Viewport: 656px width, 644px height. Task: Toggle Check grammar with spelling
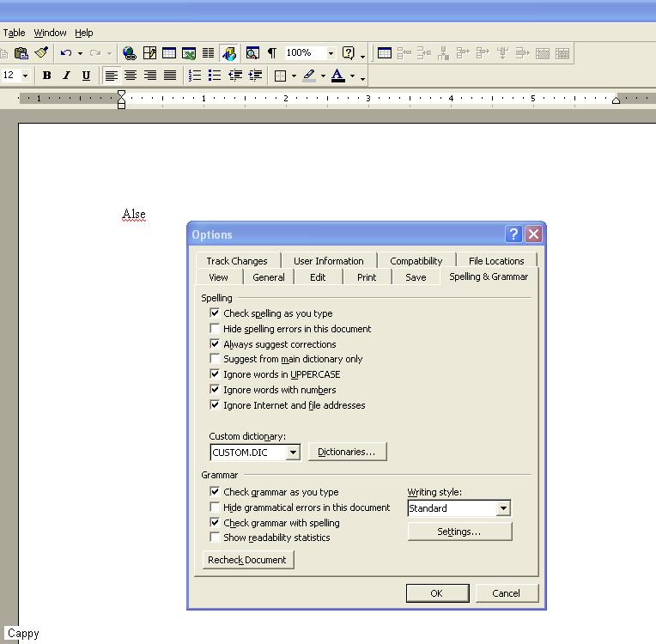pyautogui.click(x=215, y=523)
